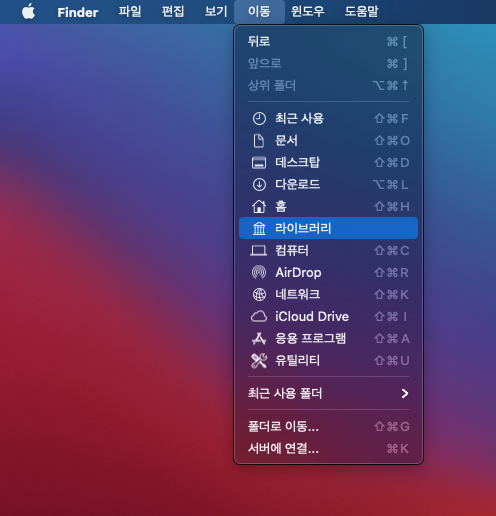Image resolution: width=496 pixels, height=516 pixels.
Task: Go to 유틸리티 folder
Action: [x=328, y=361]
